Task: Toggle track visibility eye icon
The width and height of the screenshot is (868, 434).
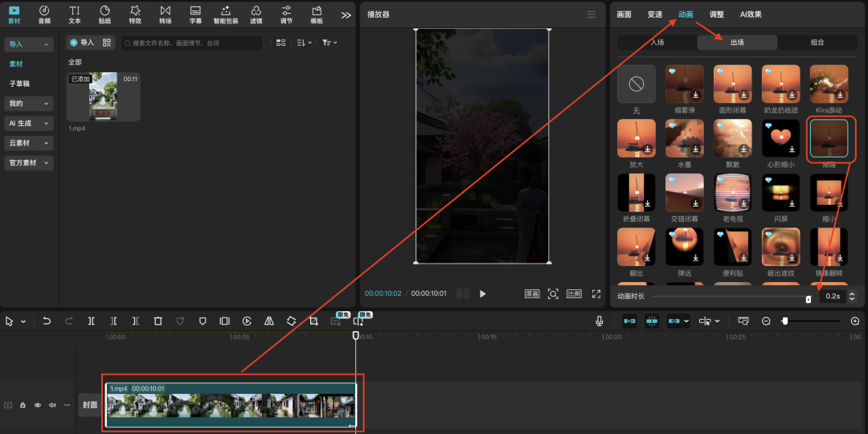Action: (37, 405)
